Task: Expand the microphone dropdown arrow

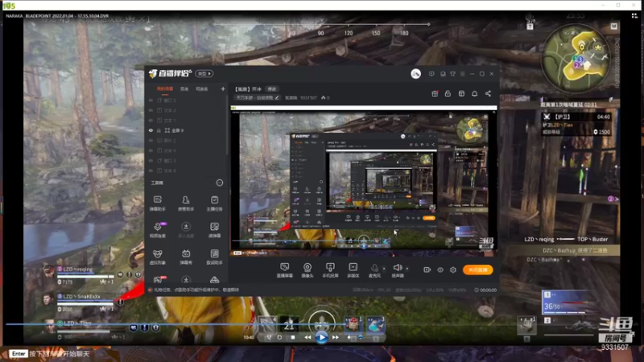Action: tap(384, 269)
